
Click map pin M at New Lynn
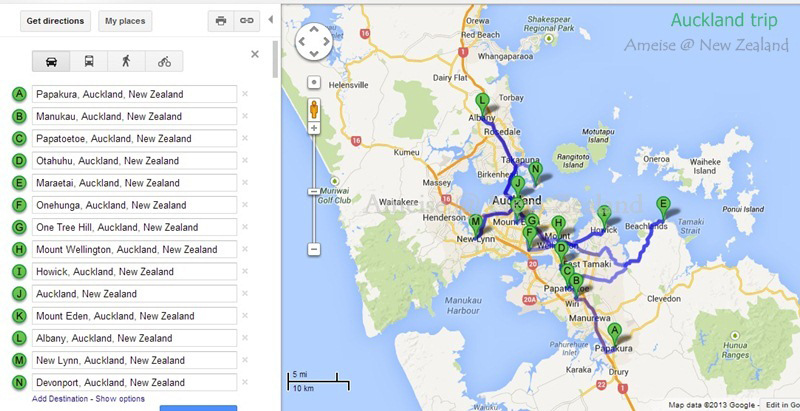point(476,226)
